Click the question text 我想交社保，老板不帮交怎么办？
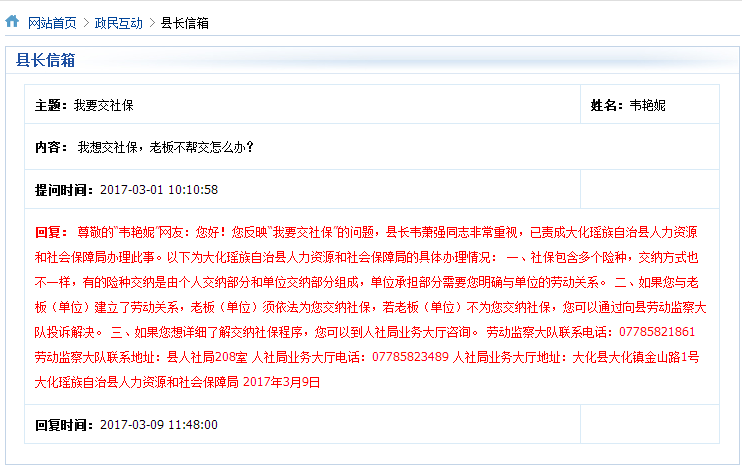742x470 pixels. pyautogui.click(x=166, y=147)
